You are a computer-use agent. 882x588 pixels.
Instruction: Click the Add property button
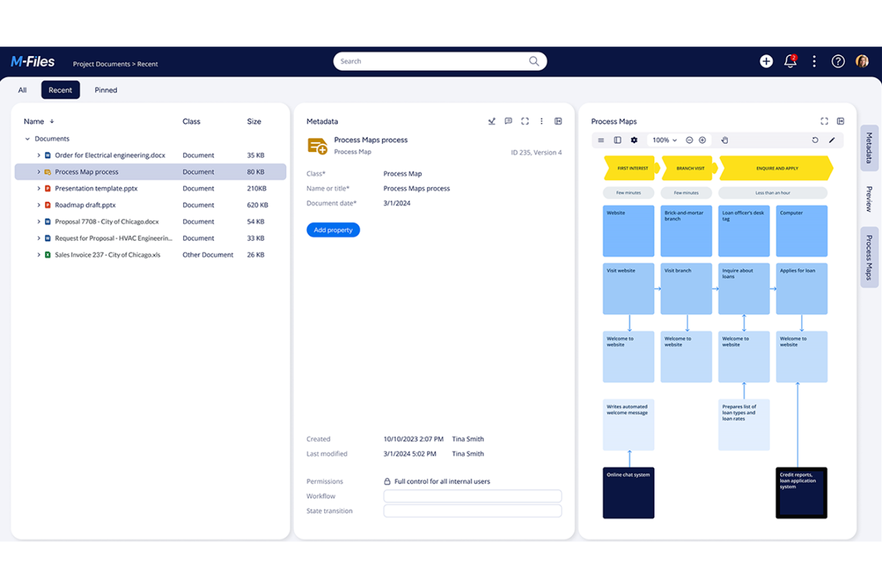(x=333, y=230)
